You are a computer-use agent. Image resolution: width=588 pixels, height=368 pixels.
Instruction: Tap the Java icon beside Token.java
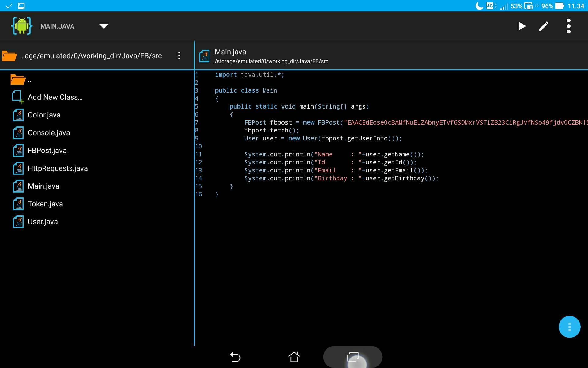(18, 204)
